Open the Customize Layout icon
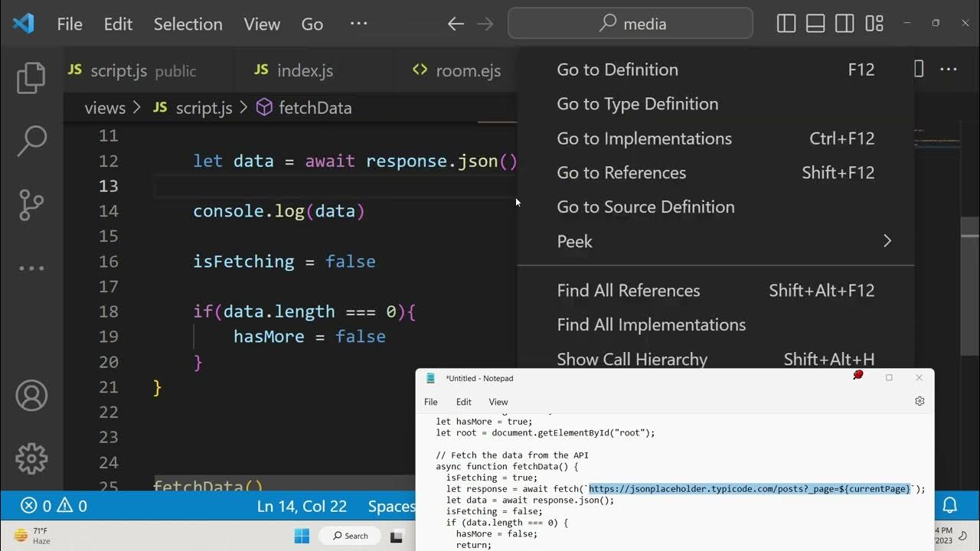The image size is (980, 551). 874,24
